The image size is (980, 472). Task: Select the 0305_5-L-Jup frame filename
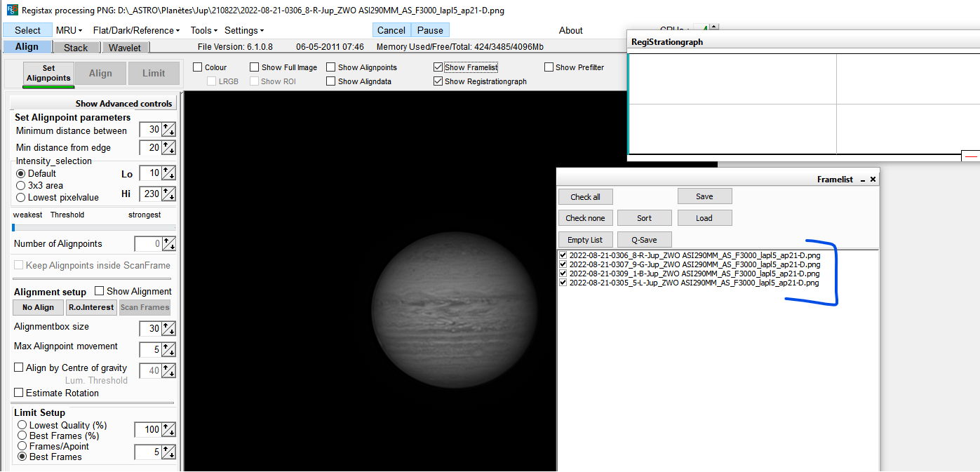(x=694, y=283)
